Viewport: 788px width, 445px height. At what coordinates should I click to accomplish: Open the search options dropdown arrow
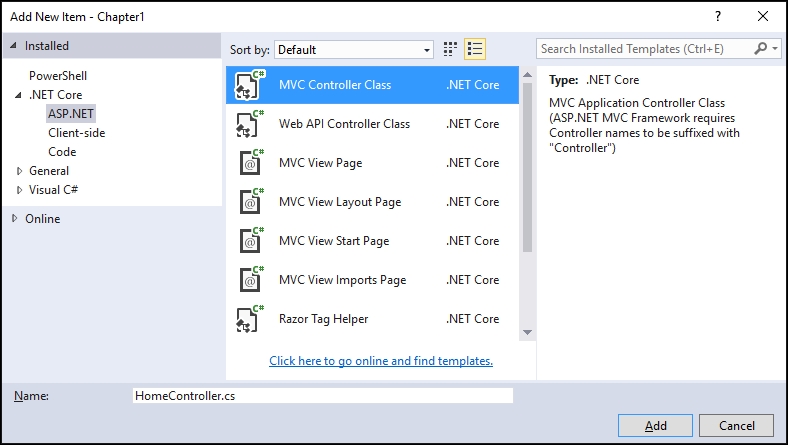[x=775, y=49]
